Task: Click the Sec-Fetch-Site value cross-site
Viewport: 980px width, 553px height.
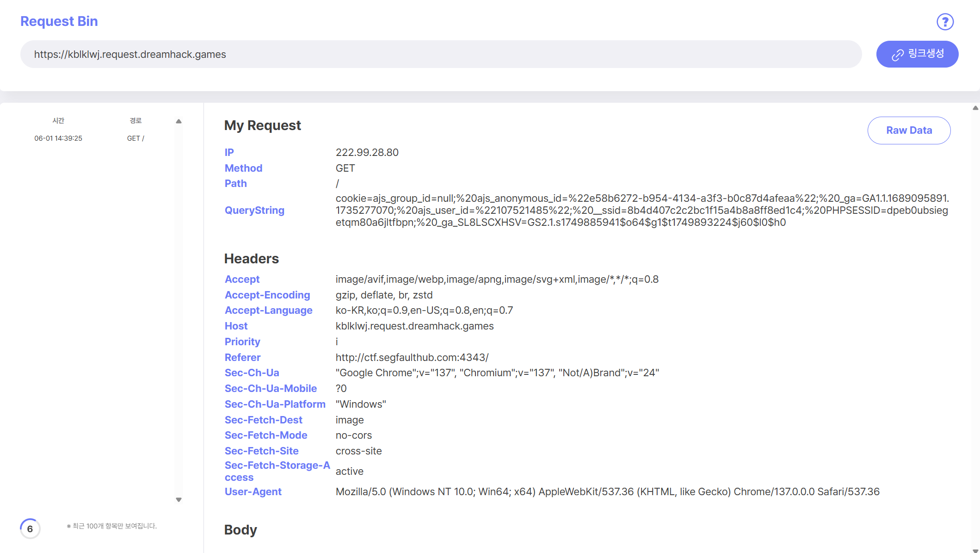Action: click(358, 451)
